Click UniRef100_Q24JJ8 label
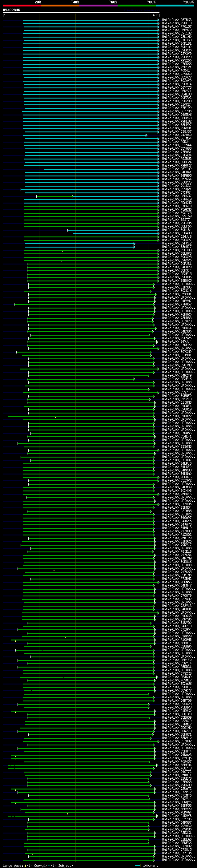Viewport: 197px width, 868px height. [x=177, y=237]
